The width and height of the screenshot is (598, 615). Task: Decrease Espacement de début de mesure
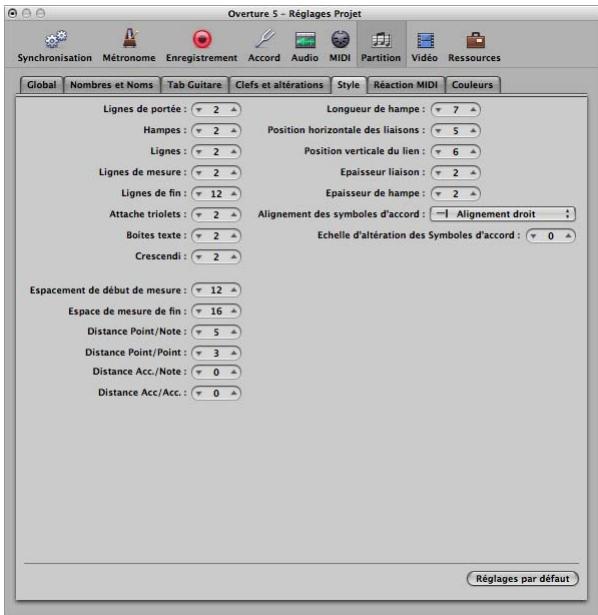(199, 290)
